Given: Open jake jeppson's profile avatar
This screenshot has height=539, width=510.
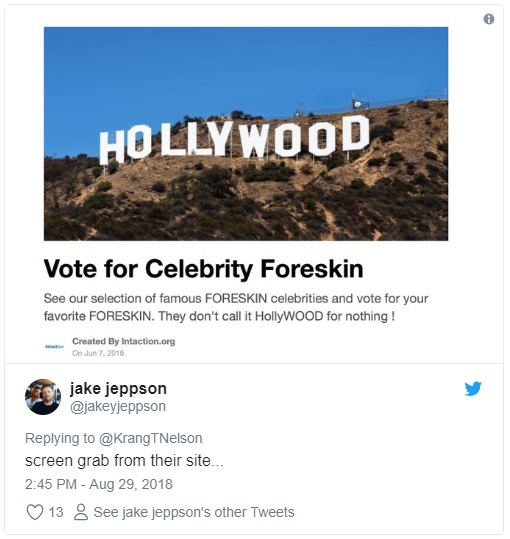Looking at the screenshot, I should pos(43,397).
